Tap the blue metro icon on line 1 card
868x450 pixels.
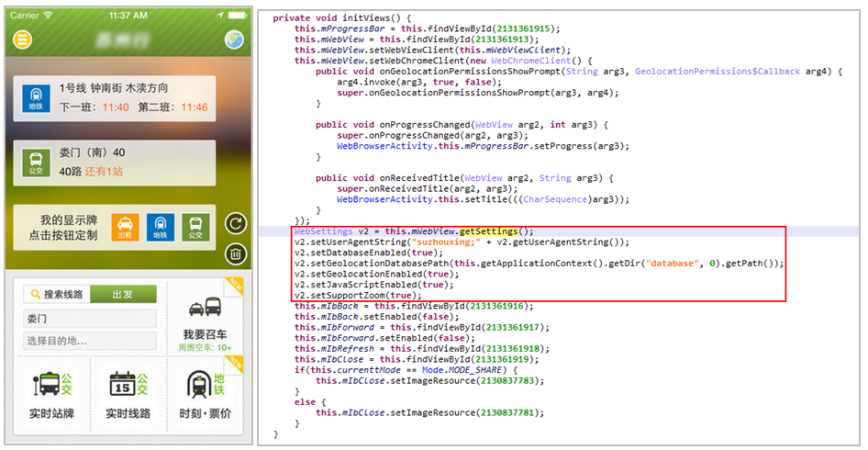(x=36, y=98)
